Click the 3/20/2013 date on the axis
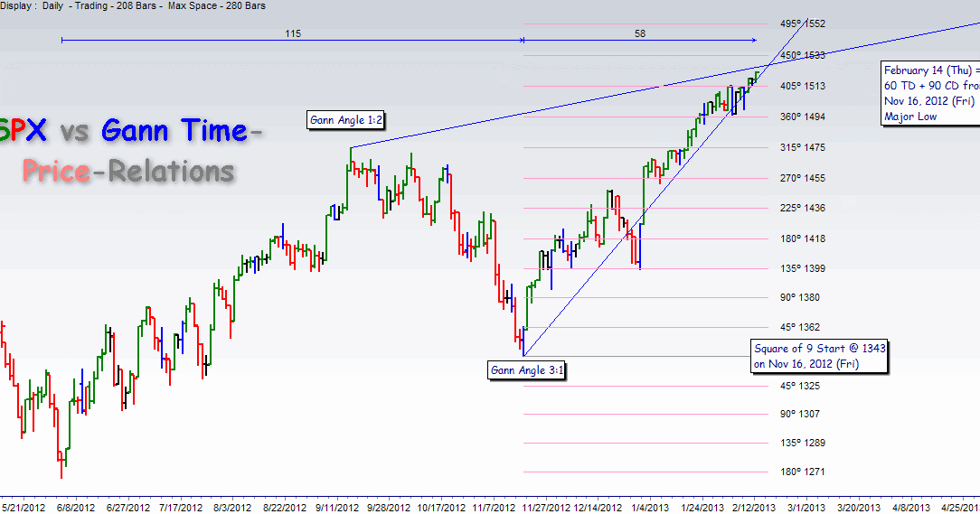This screenshot has width=980, height=514. [x=859, y=507]
